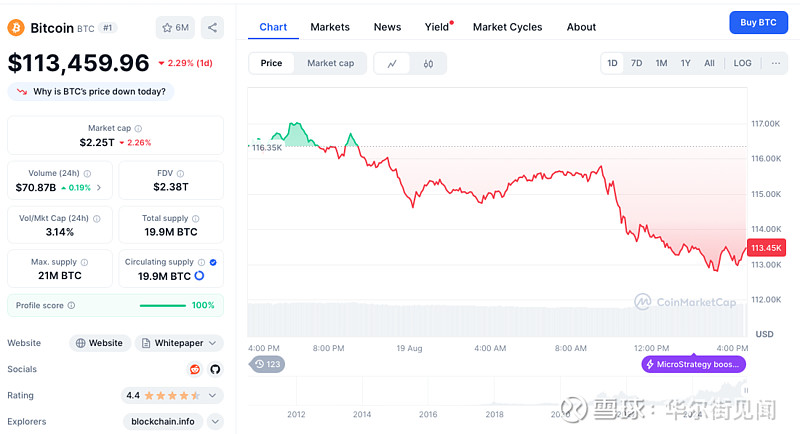Click the share icon next to Bitcoin title
800x434 pixels.
[212, 27]
